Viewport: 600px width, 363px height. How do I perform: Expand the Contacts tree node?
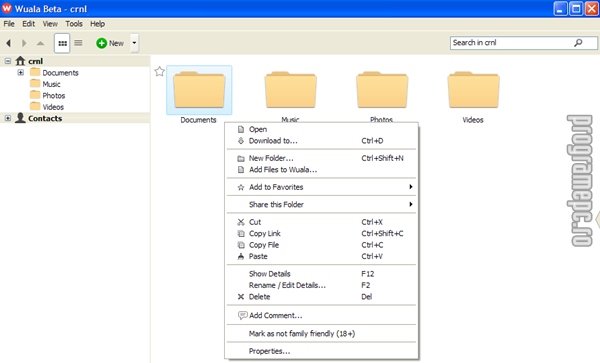click(8, 118)
